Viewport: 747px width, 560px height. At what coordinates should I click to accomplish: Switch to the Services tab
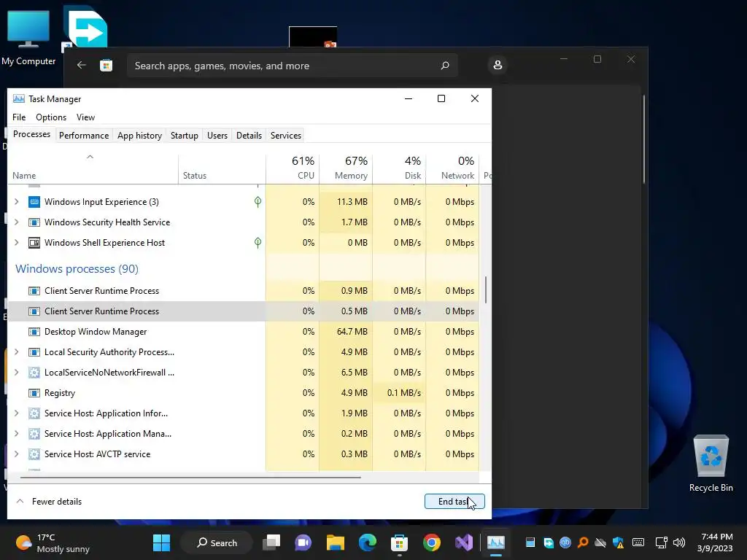point(286,136)
